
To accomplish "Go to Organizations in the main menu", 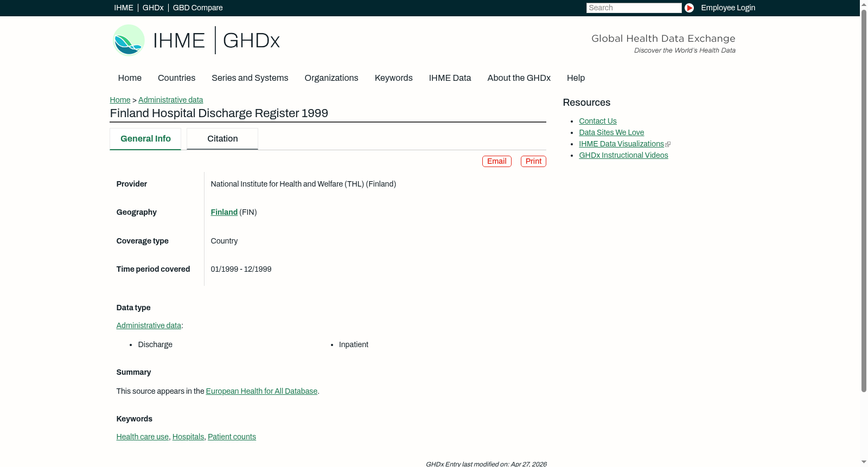I will point(331,78).
